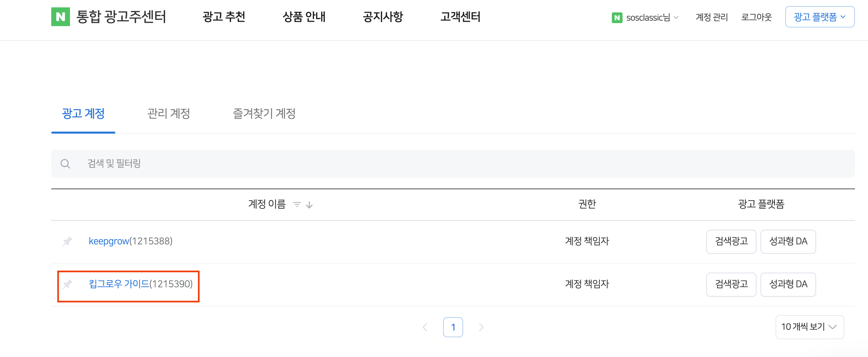Open the 계정 이름 filter icon
Viewport: 868px width, 357px height.
pos(296,205)
